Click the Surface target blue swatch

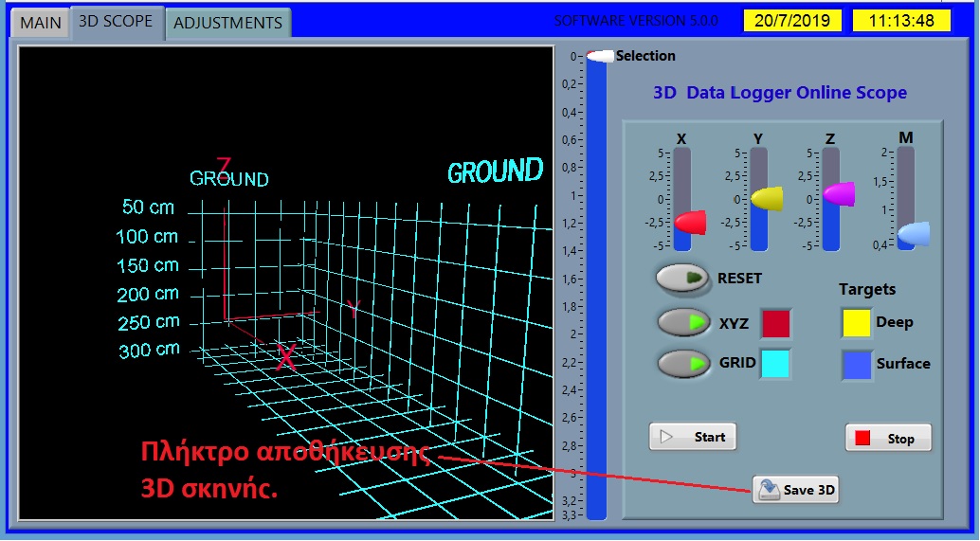(x=857, y=364)
